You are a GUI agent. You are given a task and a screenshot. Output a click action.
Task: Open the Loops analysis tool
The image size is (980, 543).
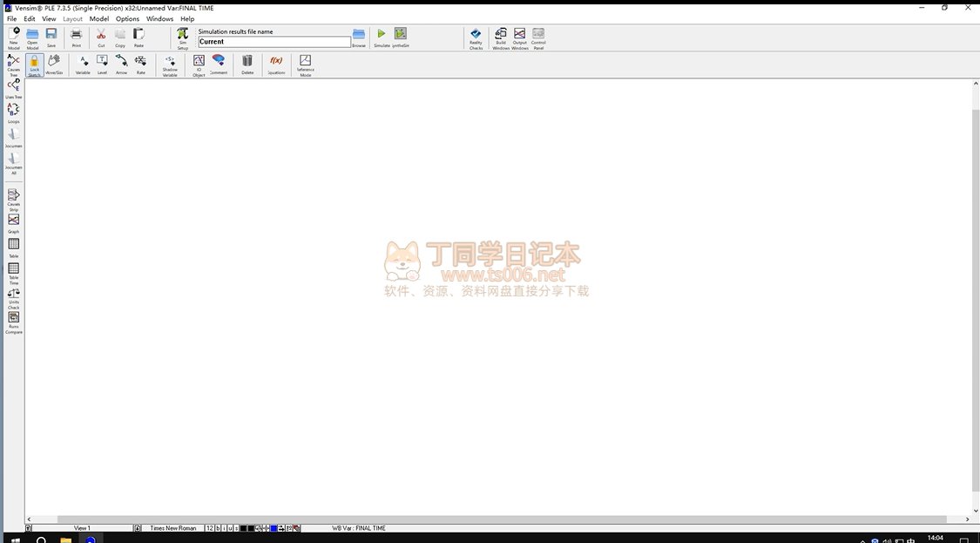tap(14, 112)
